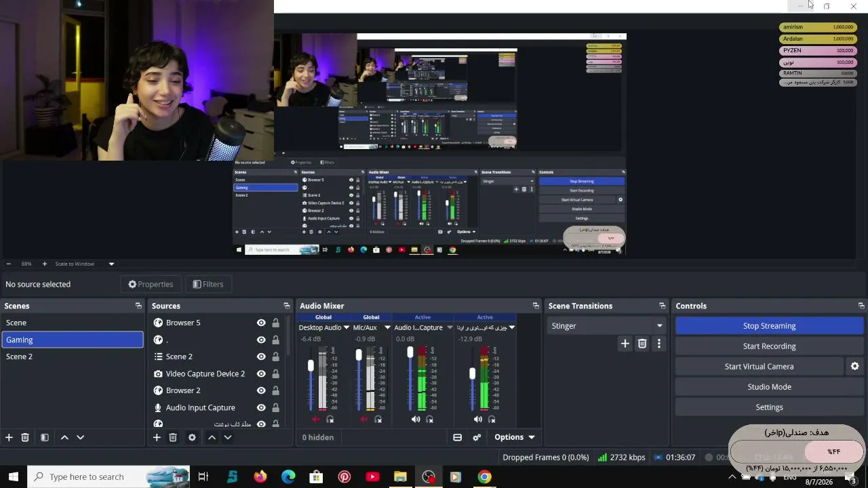The height and width of the screenshot is (488, 868).
Task: Add a new source with the plus icon
Action: coord(157,438)
